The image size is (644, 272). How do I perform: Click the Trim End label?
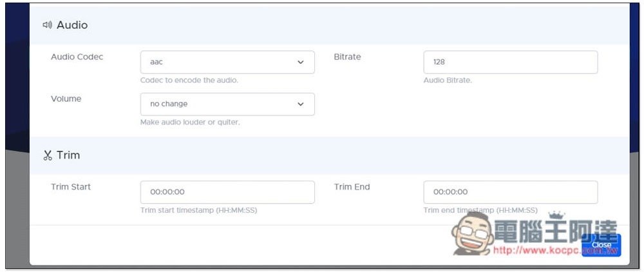point(352,187)
